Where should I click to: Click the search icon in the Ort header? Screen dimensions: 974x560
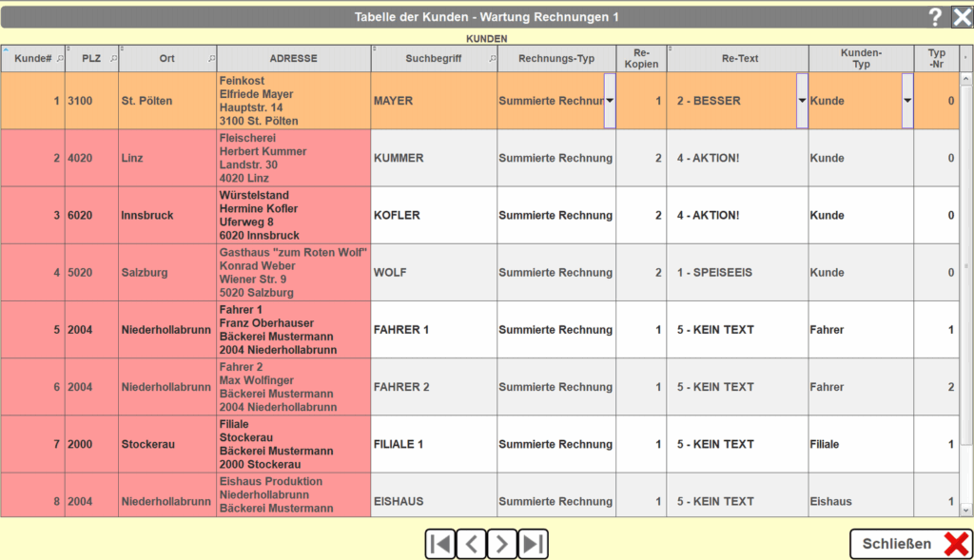(212, 58)
